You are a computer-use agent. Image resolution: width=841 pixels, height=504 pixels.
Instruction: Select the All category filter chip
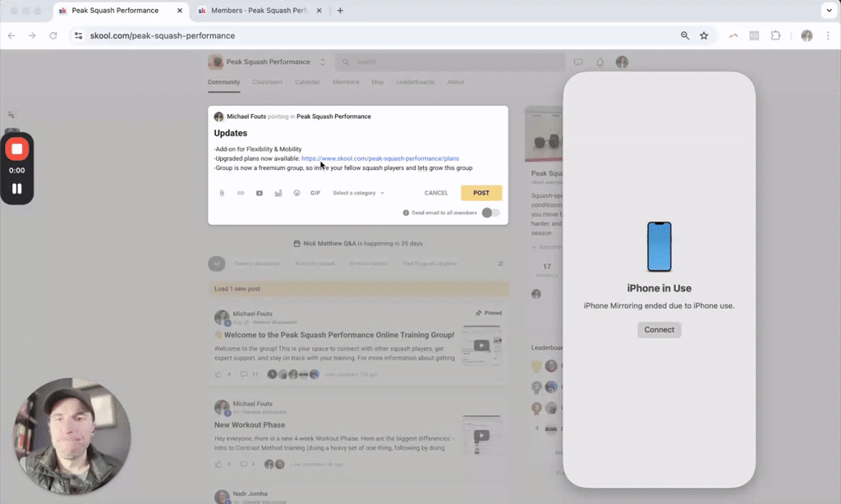(217, 263)
